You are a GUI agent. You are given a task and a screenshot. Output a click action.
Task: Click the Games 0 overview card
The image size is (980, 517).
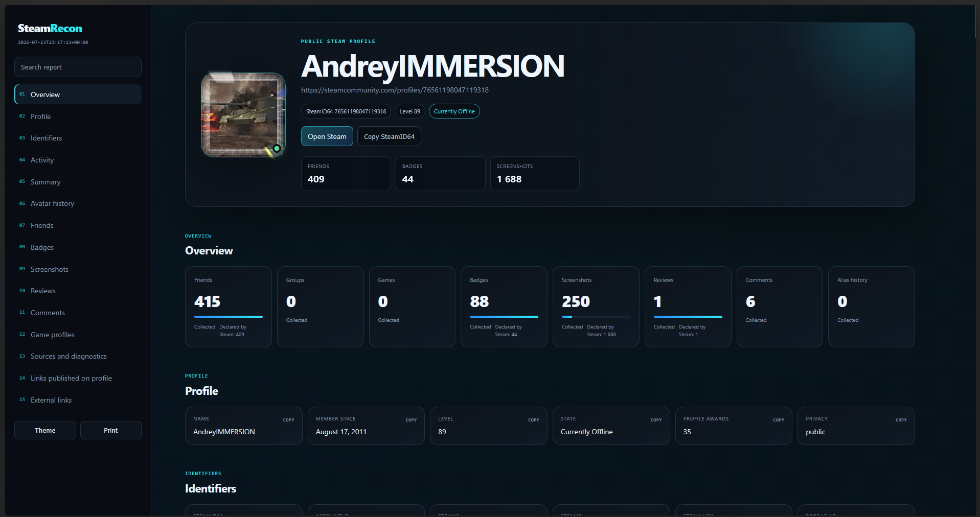pos(412,307)
